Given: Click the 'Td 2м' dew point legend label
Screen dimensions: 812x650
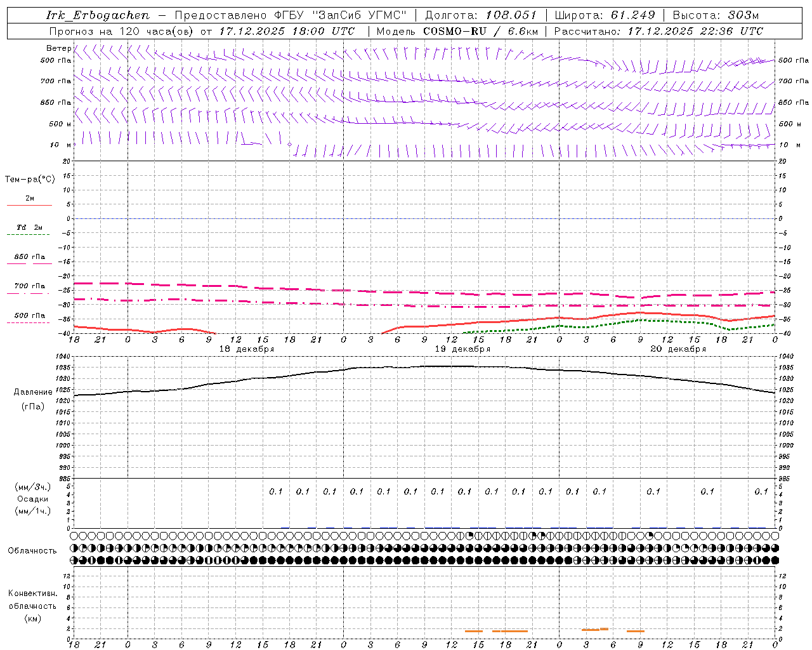Looking at the screenshot, I should pyautogui.click(x=29, y=227).
